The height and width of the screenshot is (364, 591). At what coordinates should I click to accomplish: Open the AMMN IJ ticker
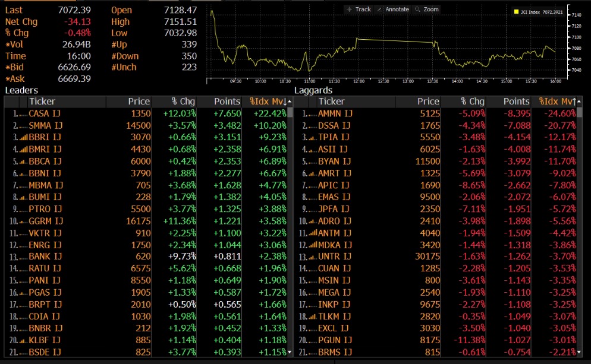335,113
